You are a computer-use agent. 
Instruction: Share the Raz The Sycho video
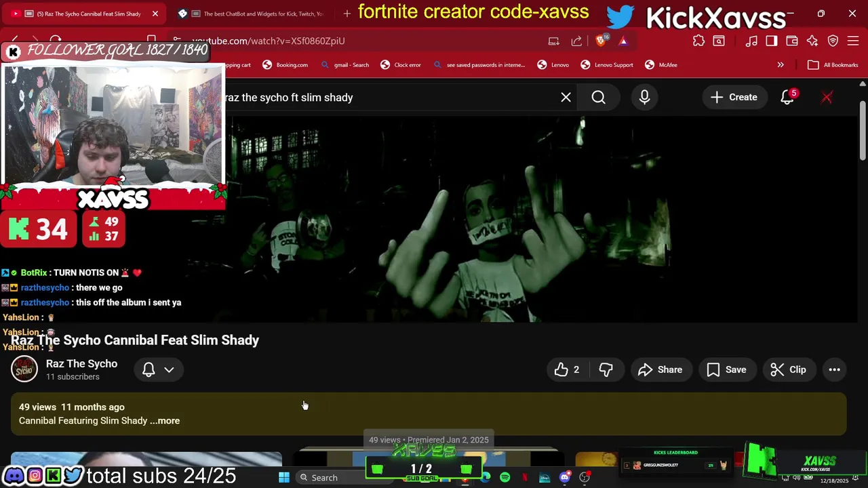(660, 369)
